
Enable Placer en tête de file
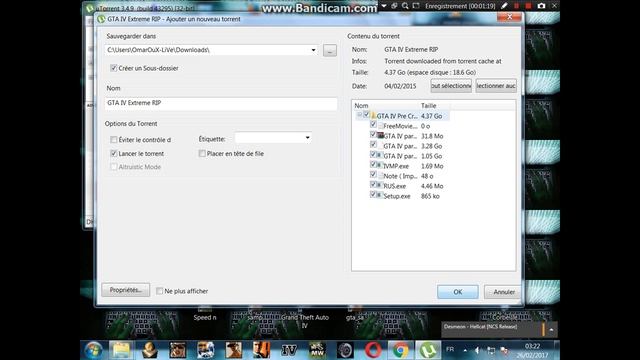tap(202, 153)
